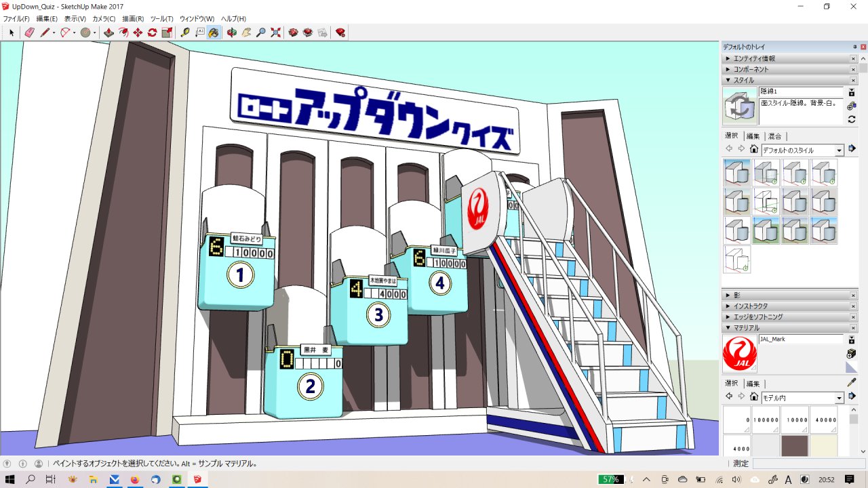
Task: Click the style name field 隠線1
Action: click(x=801, y=91)
